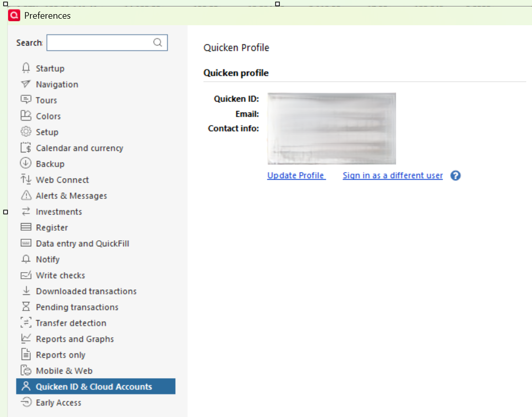
Task: Select Web Connect preferences
Action: pyautogui.click(x=63, y=180)
